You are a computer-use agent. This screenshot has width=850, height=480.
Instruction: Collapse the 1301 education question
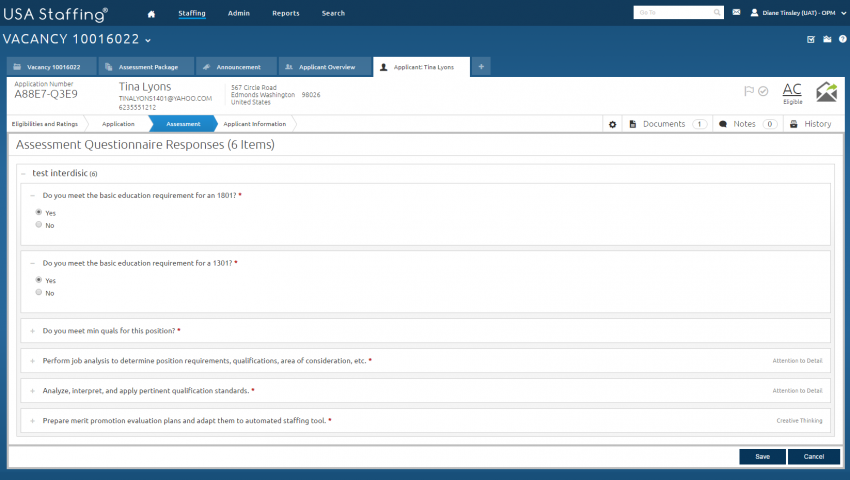(x=33, y=263)
